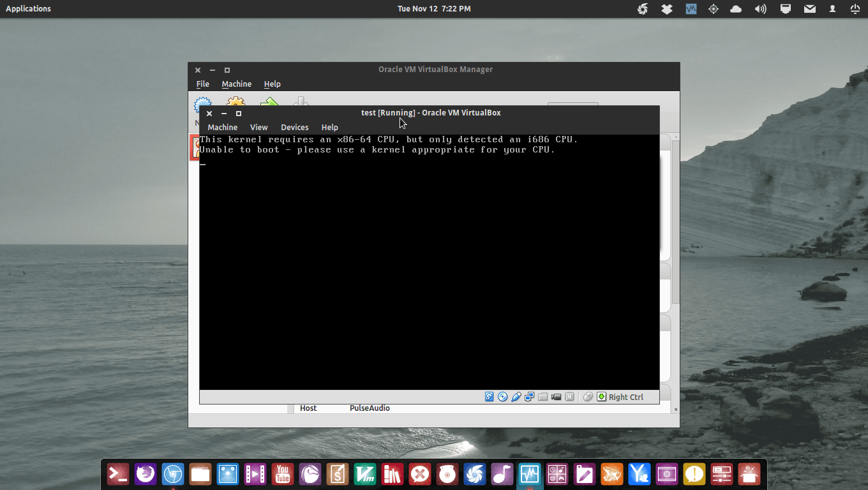The image size is (868, 490).
Task: Open the Applications menu
Action: pos(28,8)
